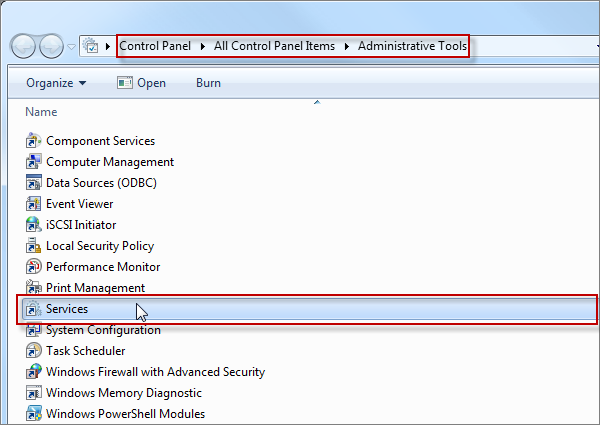This screenshot has height=425, width=600.
Task: Expand arrow after Control Panel breadcrumb
Action: click(x=205, y=47)
